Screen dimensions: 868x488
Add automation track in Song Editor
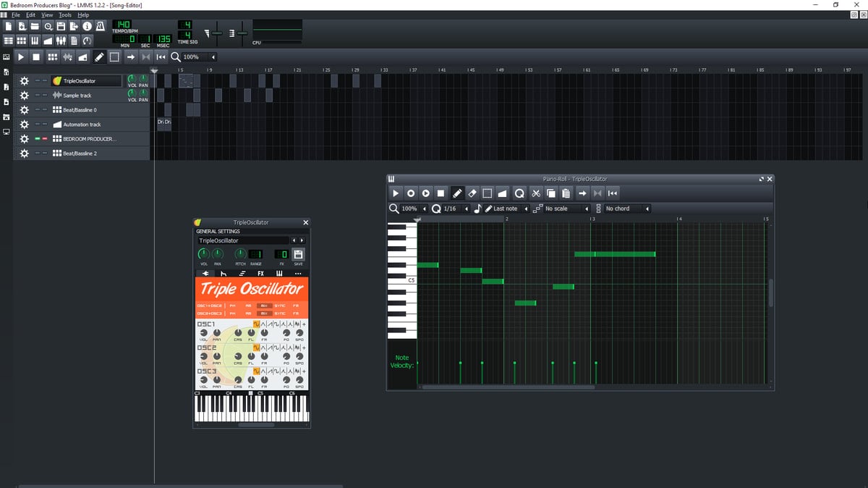tap(83, 57)
